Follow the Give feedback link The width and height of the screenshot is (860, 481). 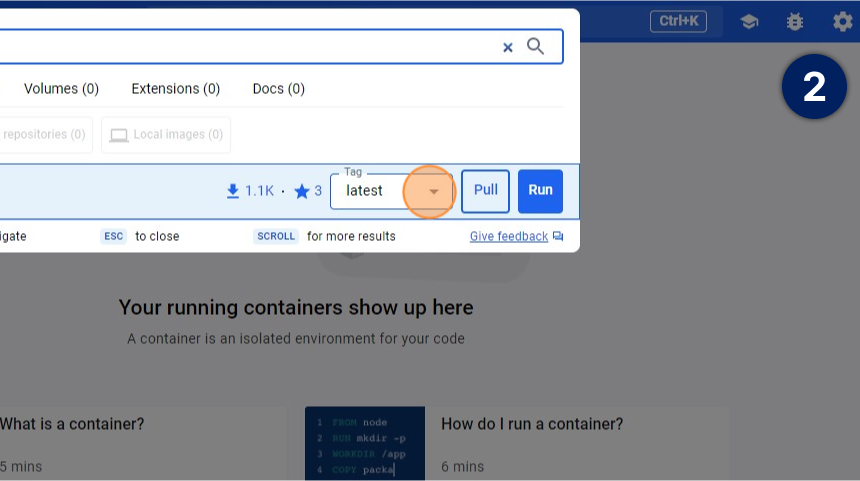tap(509, 237)
